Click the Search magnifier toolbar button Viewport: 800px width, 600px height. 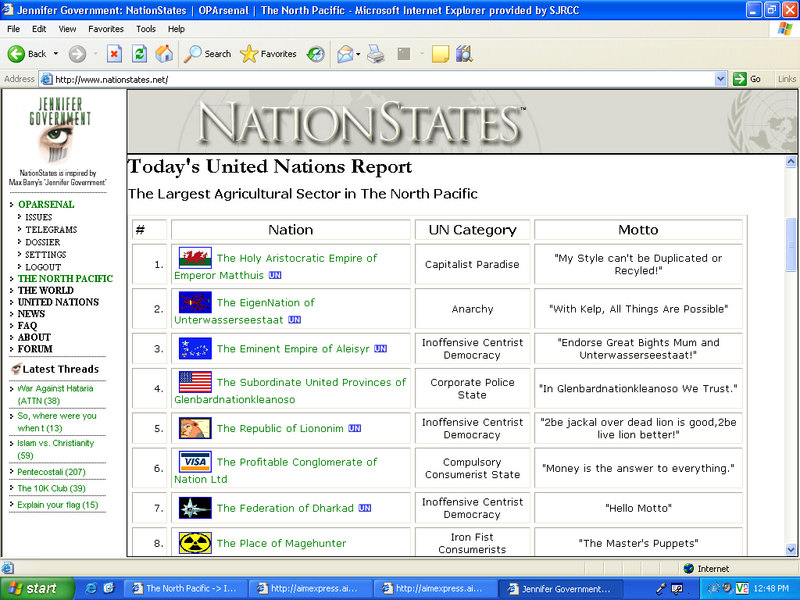(207, 54)
